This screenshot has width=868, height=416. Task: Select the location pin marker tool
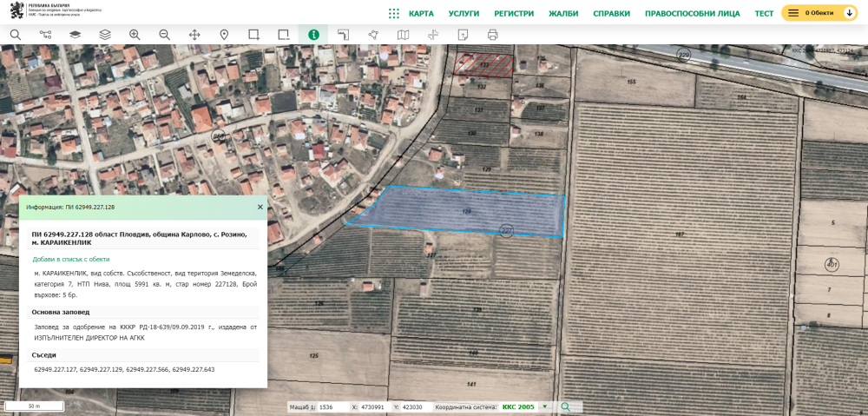224,35
